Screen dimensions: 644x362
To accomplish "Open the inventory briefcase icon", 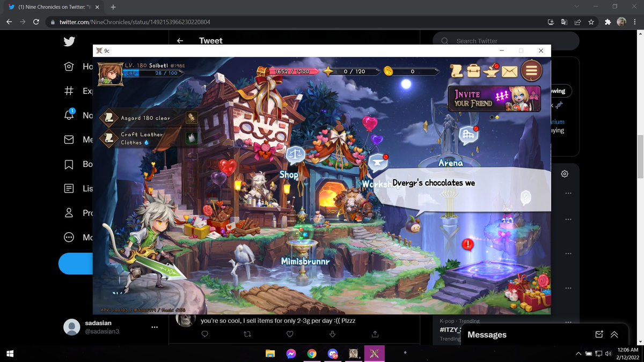I will (x=473, y=70).
